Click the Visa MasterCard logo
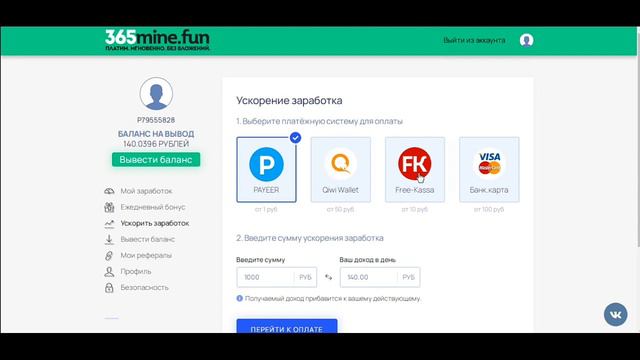Viewport: 640px width, 360px height. pyautogui.click(x=489, y=163)
